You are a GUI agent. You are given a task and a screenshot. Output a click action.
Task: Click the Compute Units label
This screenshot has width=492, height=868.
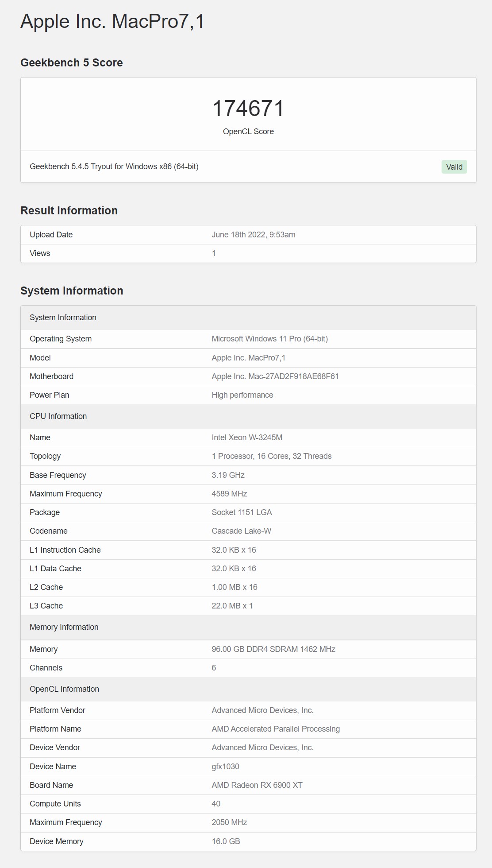click(55, 804)
